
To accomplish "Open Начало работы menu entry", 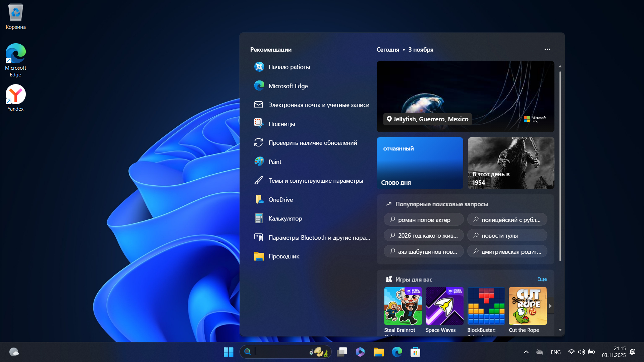I will click(289, 67).
